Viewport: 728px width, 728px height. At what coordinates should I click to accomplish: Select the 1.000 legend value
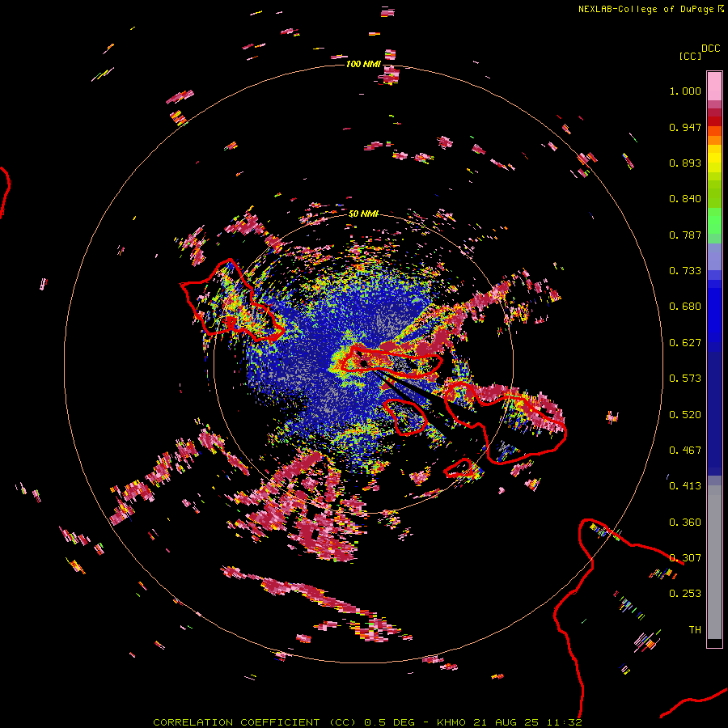click(685, 91)
